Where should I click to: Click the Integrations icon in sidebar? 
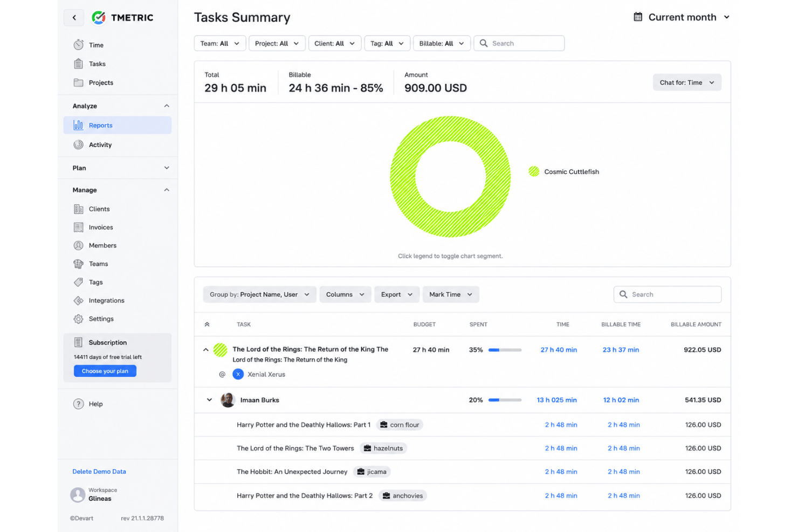pyautogui.click(x=79, y=301)
